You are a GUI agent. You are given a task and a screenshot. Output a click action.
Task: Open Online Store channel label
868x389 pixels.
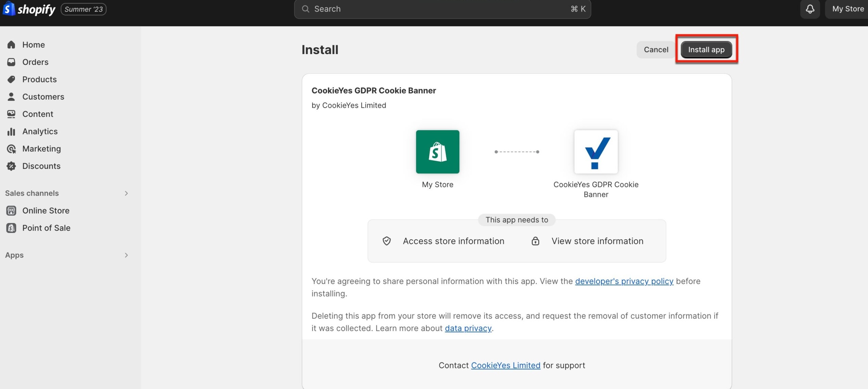pos(46,210)
